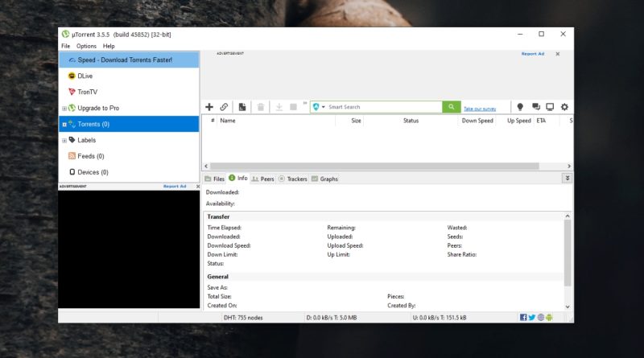Click inside the Smart Search input field
Screen dimensions: 644x358
tap(384, 107)
